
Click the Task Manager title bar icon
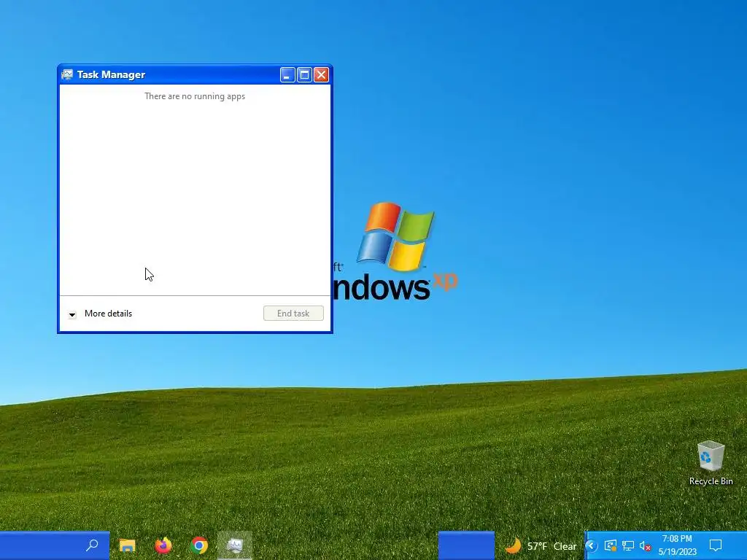67,75
